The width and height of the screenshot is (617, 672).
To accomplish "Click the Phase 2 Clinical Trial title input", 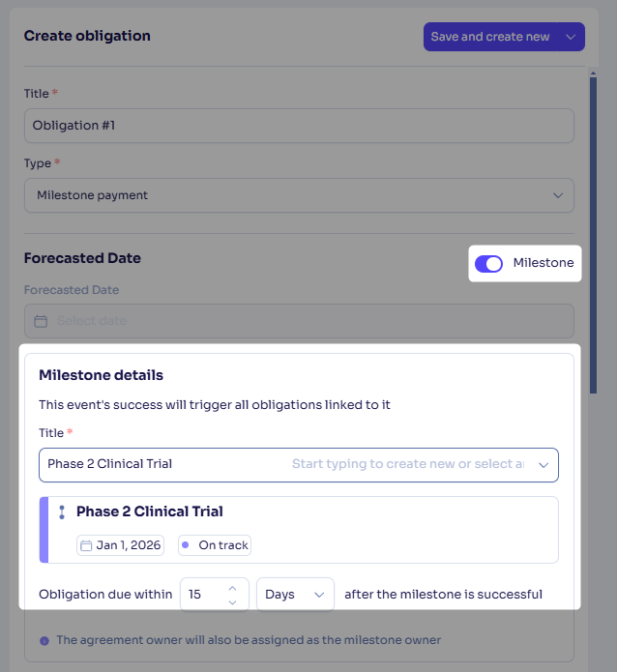I will click(x=299, y=465).
